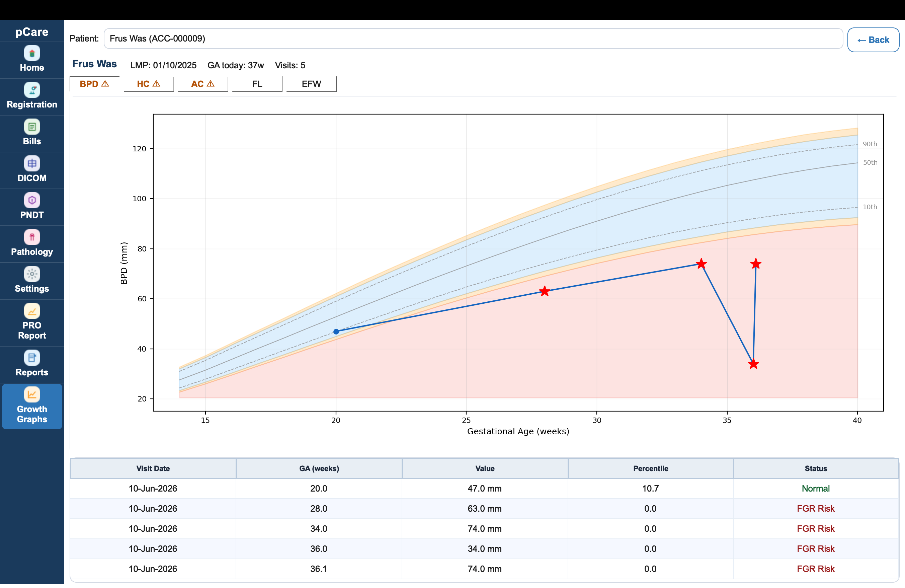Open the DICOM viewer icon
This screenshot has height=588, width=905.
pos(32,163)
